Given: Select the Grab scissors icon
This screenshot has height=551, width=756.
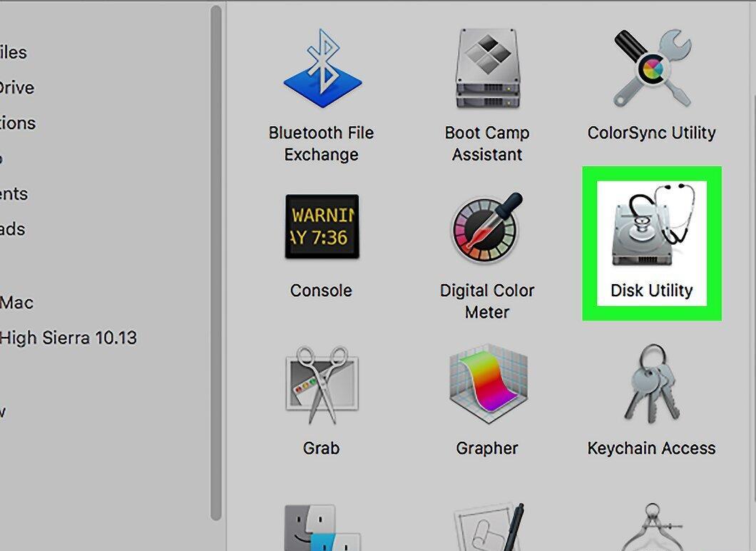Looking at the screenshot, I should pyautogui.click(x=322, y=385).
